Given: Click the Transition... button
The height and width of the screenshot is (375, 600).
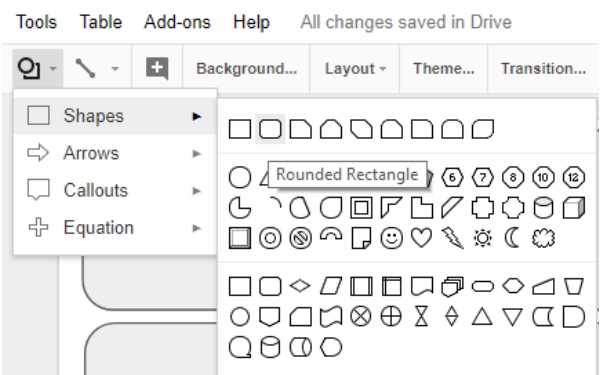Looking at the screenshot, I should (543, 69).
